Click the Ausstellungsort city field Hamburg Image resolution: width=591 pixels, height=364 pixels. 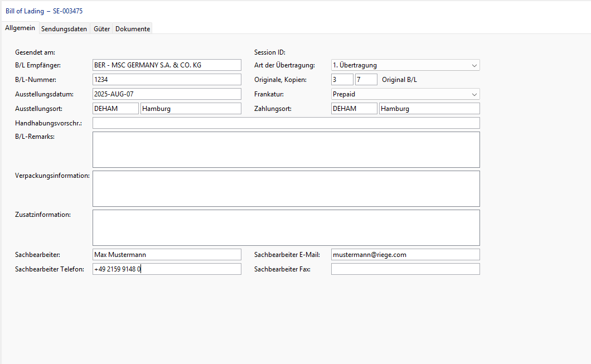191,109
